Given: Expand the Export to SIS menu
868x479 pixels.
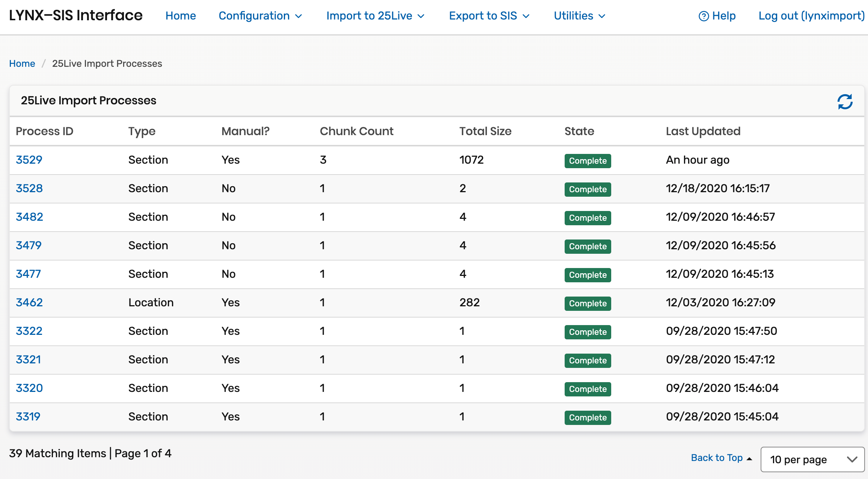Looking at the screenshot, I should [489, 16].
